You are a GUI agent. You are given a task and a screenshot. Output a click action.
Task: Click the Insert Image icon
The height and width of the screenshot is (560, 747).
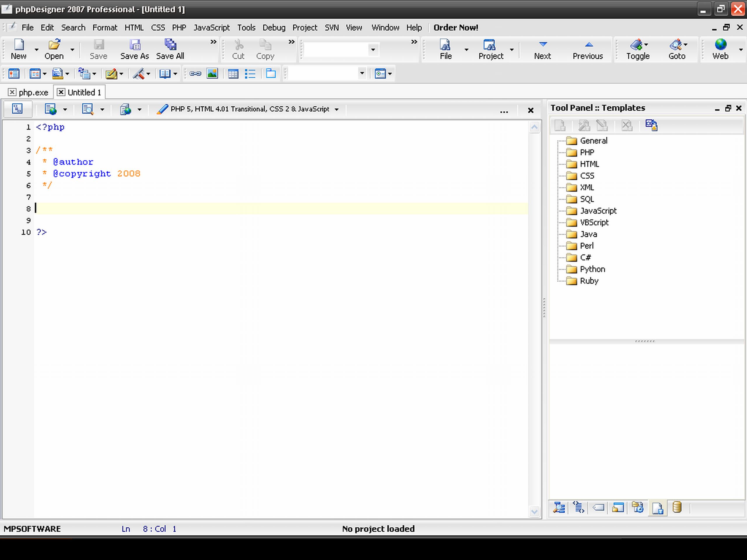point(212,73)
